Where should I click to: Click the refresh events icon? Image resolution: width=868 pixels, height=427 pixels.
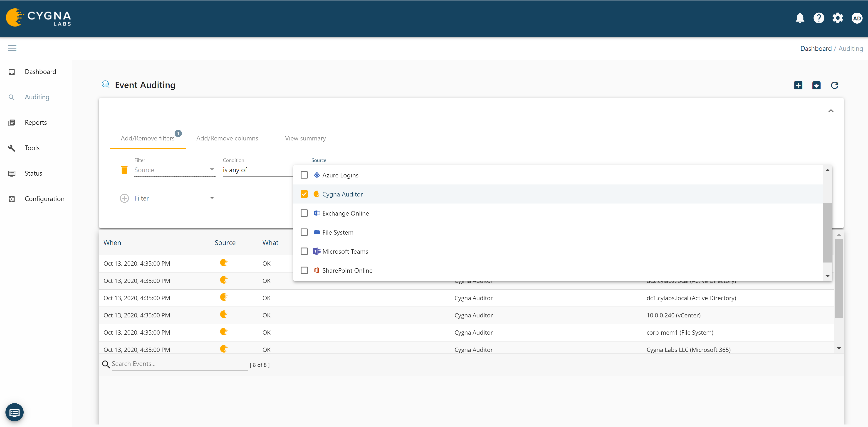pyautogui.click(x=834, y=85)
